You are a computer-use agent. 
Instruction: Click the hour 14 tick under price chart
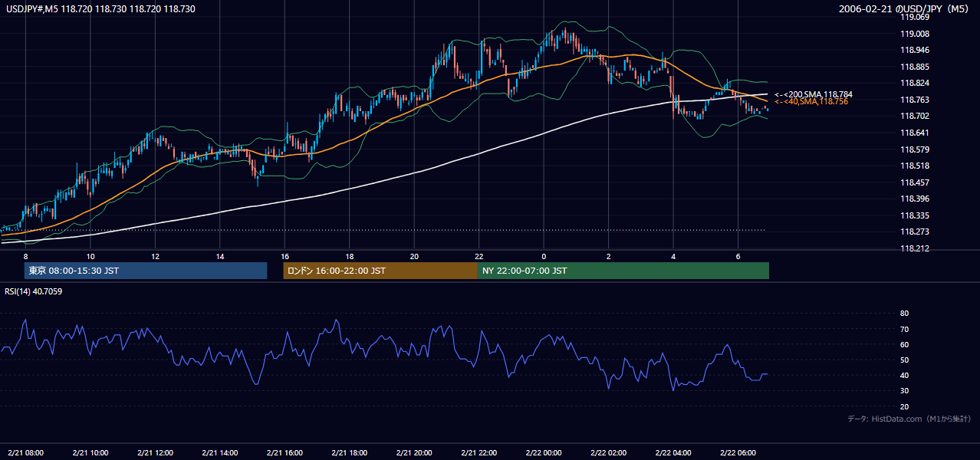220,256
